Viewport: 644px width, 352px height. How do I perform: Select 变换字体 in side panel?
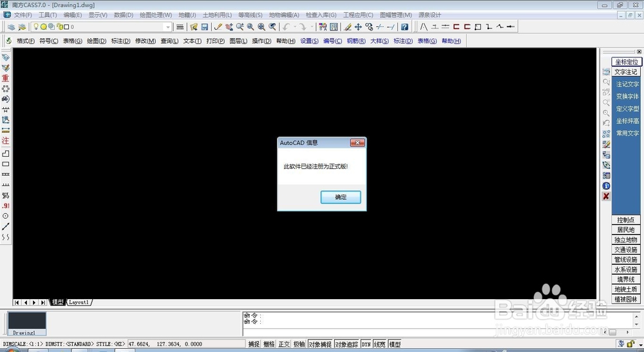tap(627, 96)
